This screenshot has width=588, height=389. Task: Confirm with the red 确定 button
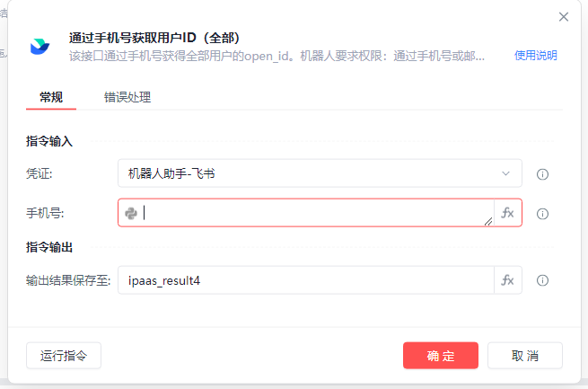point(440,356)
